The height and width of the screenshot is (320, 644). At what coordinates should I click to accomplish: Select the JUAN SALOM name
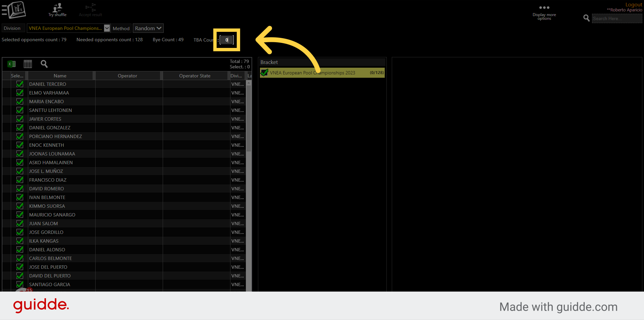(44, 223)
